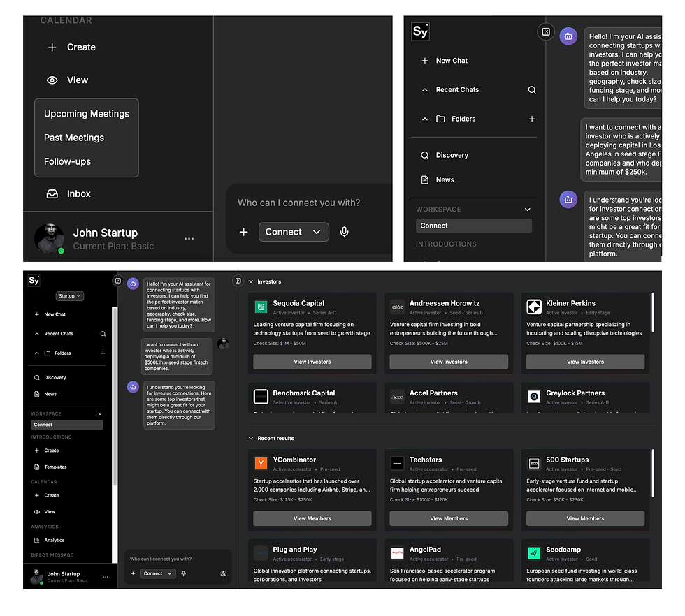Screen dimensions: 685x616
Task: Select Follow-ups in the View submenu
Action: [67, 162]
